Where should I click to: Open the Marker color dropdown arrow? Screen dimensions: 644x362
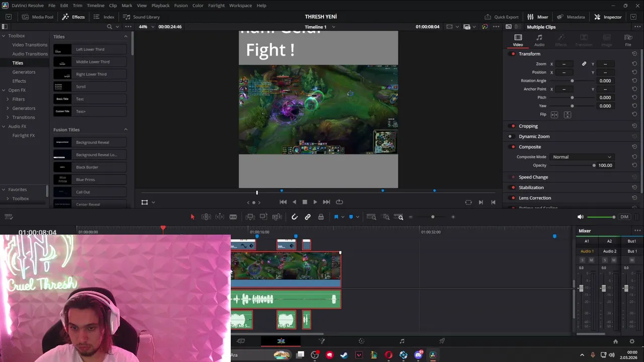pyautogui.click(x=357, y=217)
